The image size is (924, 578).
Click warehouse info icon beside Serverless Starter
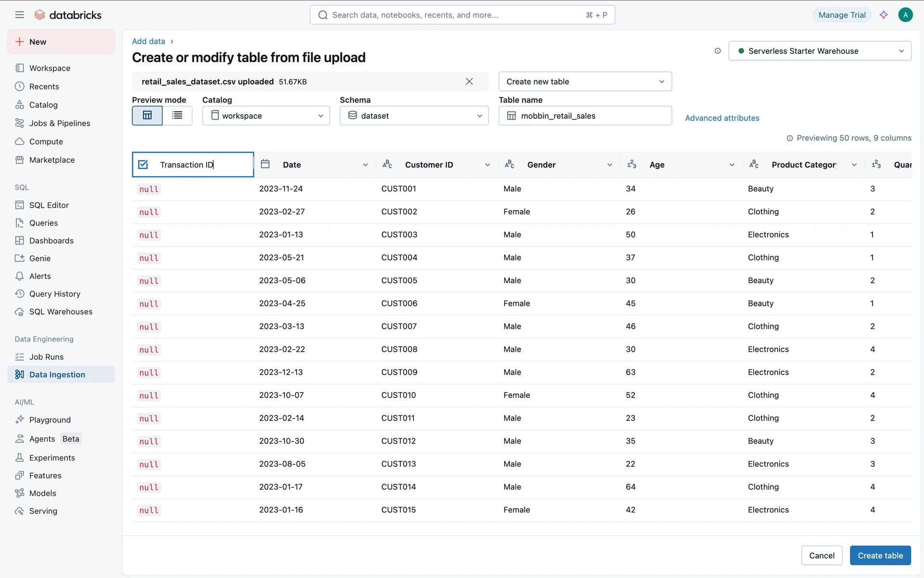tap(718, 51)
